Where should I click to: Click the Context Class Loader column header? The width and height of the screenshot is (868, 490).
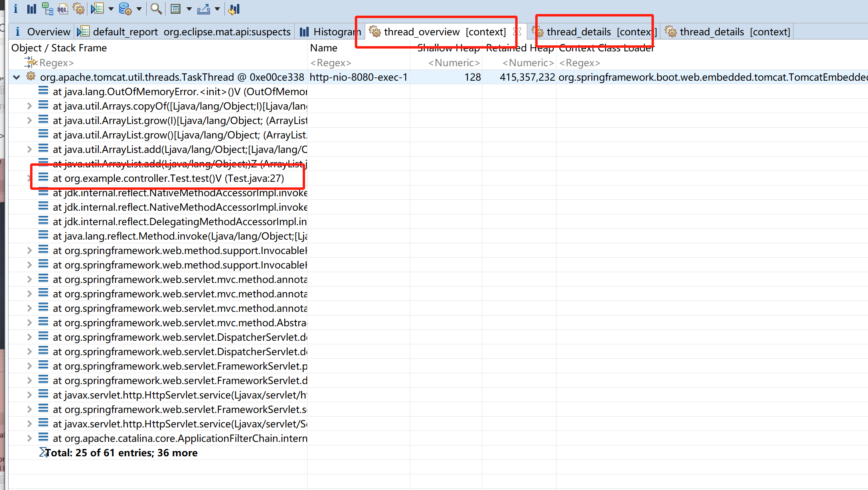pos(607,48)
